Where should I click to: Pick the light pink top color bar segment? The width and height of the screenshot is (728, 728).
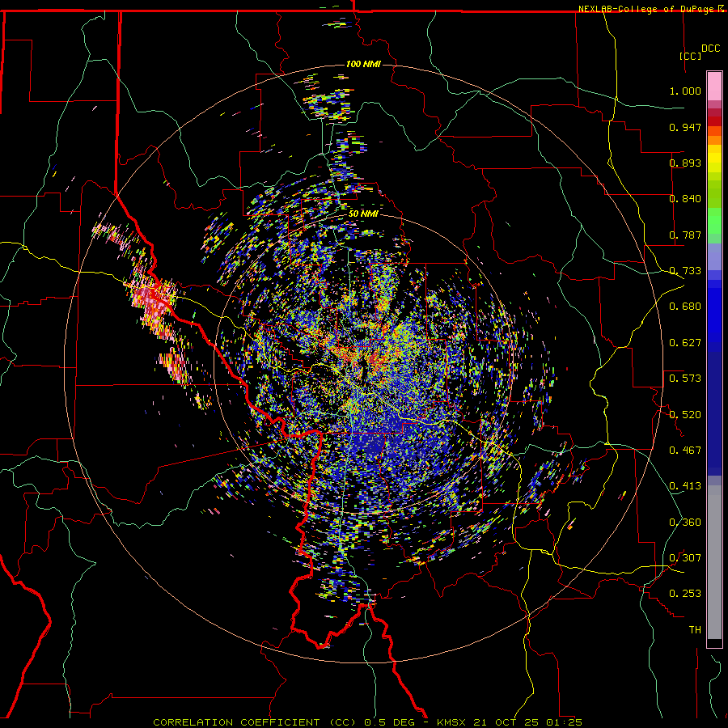click(x=714, y=87)
